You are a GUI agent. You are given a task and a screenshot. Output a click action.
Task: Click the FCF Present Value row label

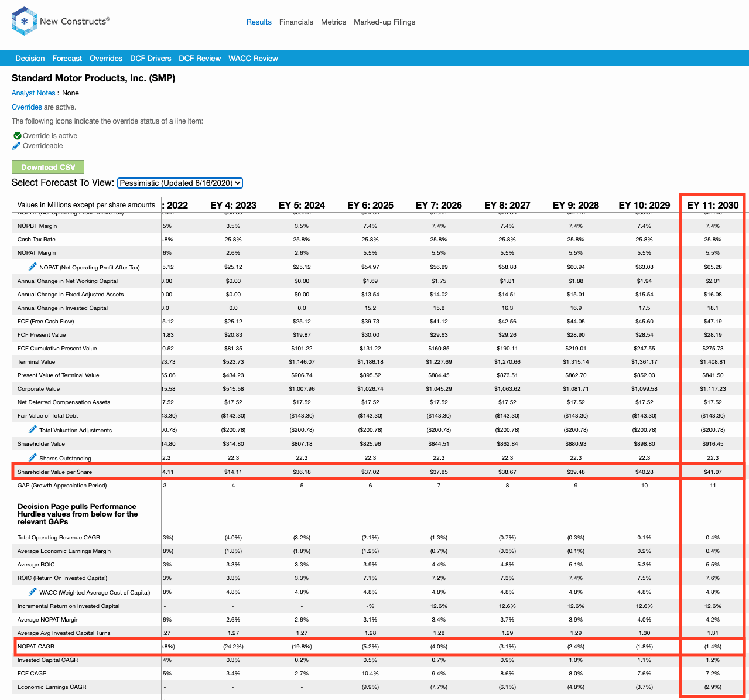[42, 335]
